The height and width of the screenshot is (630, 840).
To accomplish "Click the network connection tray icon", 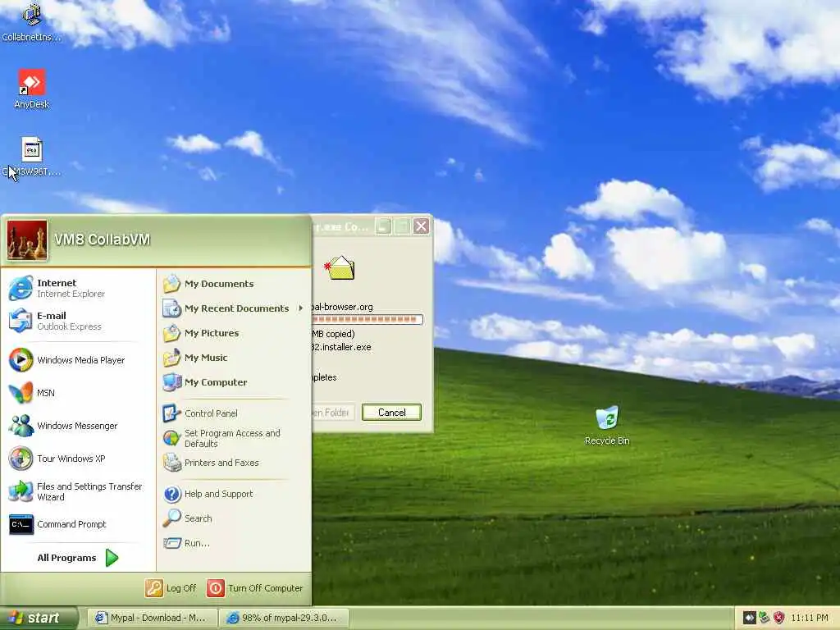I will point(764,619).
